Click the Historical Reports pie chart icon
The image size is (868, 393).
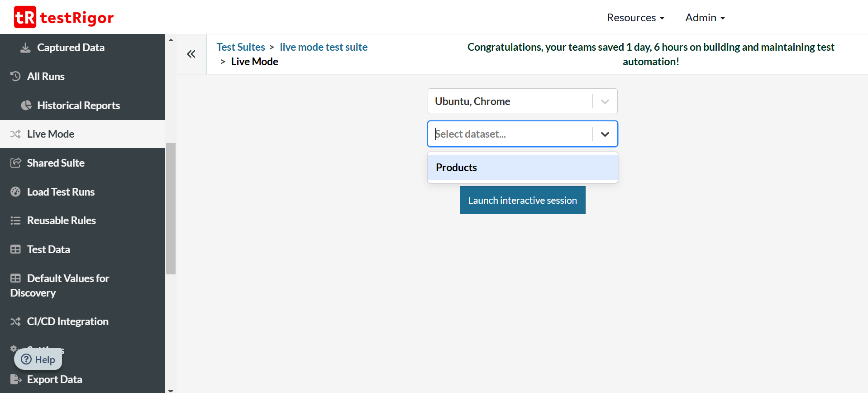(x=26, y=105)
